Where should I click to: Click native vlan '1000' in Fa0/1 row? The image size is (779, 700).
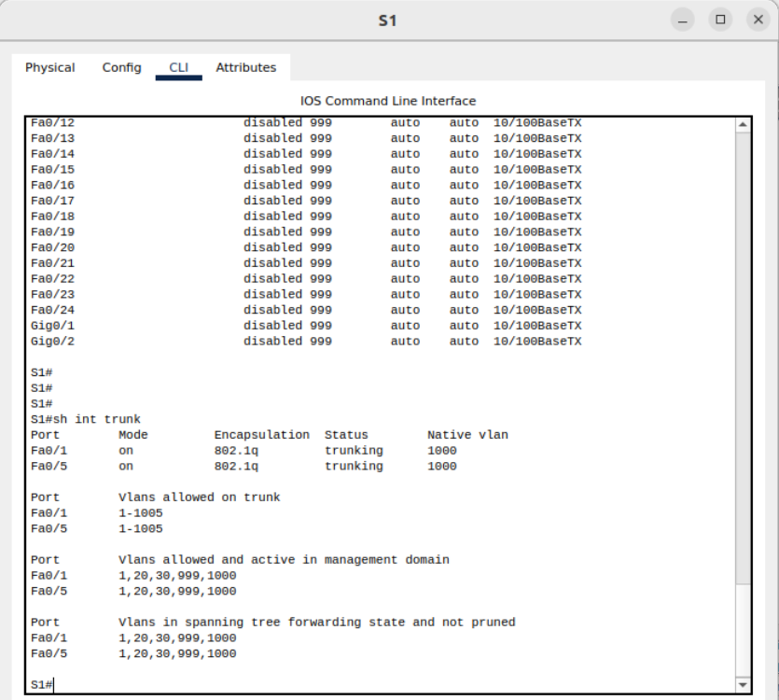441,451
